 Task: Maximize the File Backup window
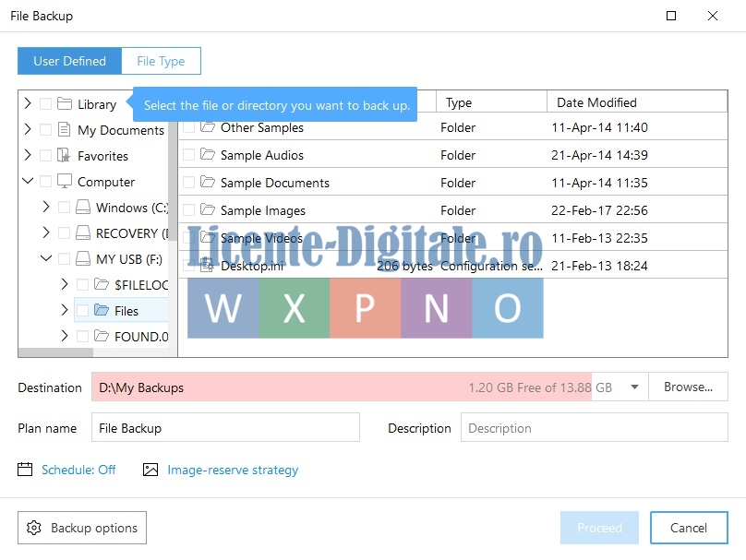[x=671, y=16]
